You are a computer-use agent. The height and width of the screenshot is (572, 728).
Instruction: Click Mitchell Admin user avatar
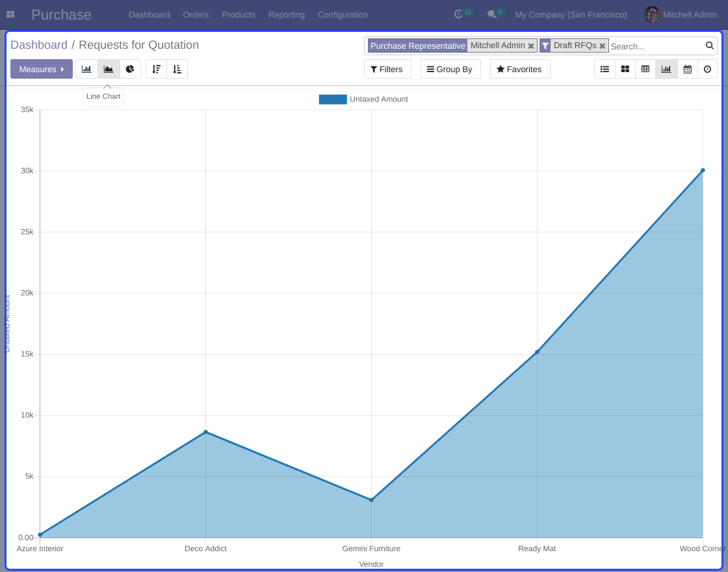[653, 14]
